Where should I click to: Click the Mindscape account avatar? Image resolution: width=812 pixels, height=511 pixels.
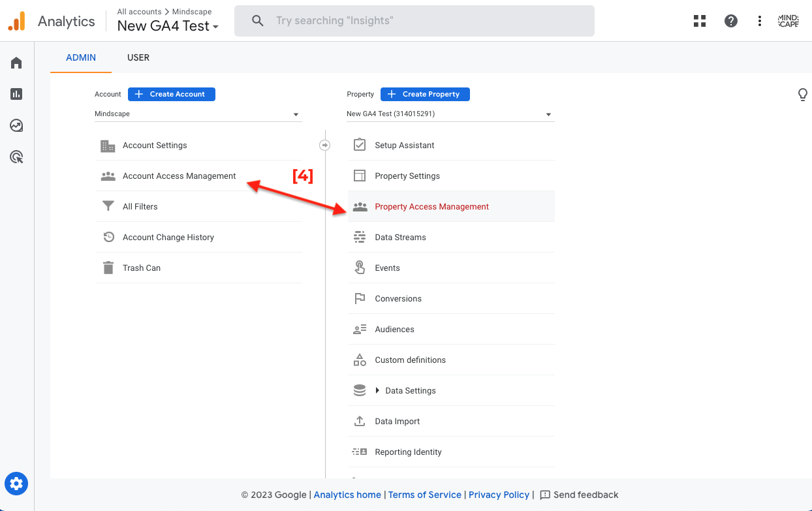click(788, 20)
